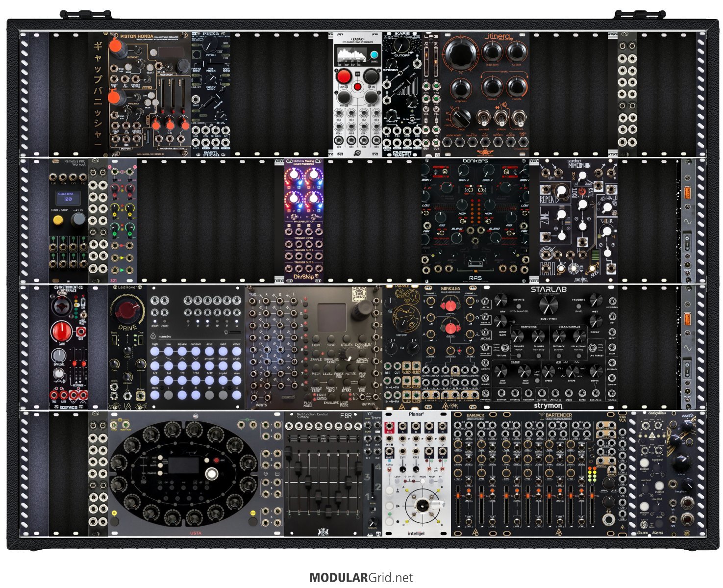Open the Send VCA module
This screenshot has height=588, width=723.
click(x=623, y=473)
